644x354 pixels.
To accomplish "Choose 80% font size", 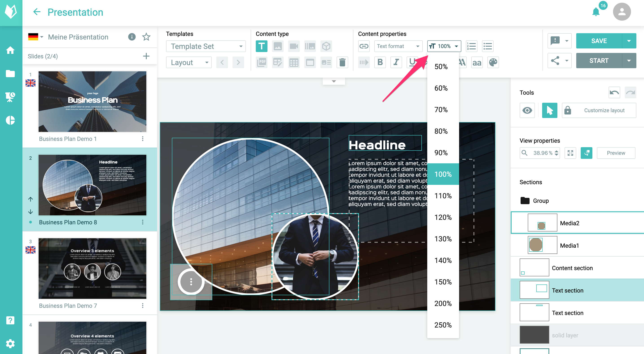I will (x=443, y=131).
